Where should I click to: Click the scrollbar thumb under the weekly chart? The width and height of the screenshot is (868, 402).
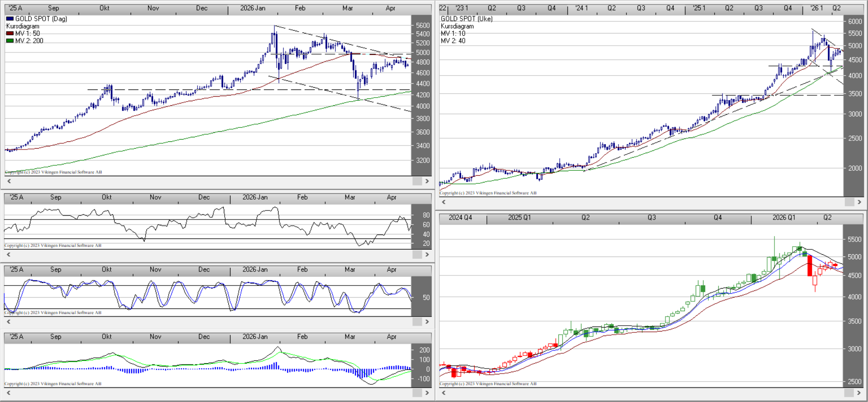[x=849, y=202]
